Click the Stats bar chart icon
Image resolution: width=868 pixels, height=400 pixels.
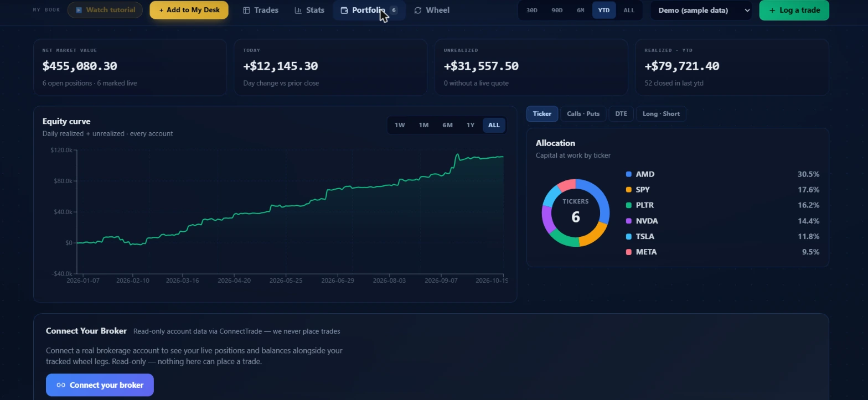pyautogui.click(x=298, y=10)
